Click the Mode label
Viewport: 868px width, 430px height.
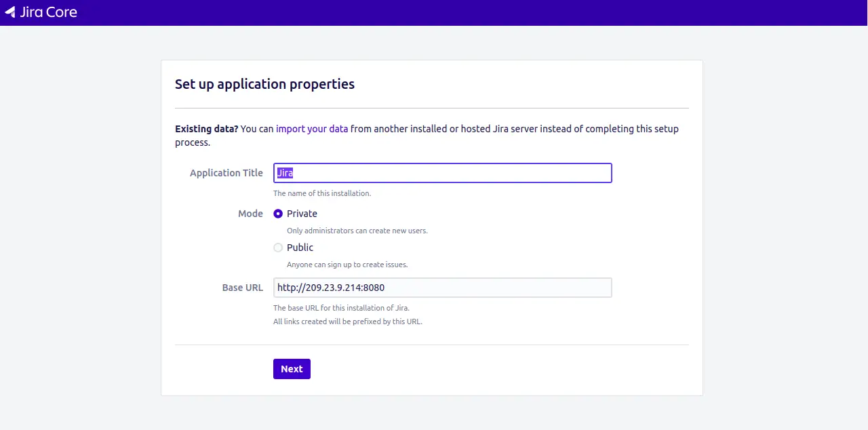pos(250,214)
